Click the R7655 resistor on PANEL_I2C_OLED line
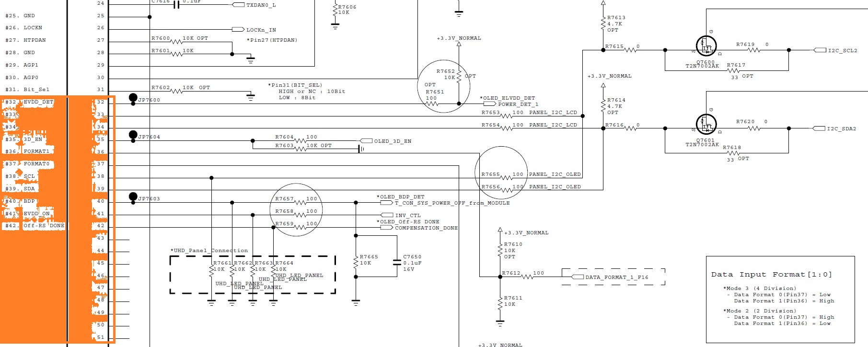 (x=506, y=178)
